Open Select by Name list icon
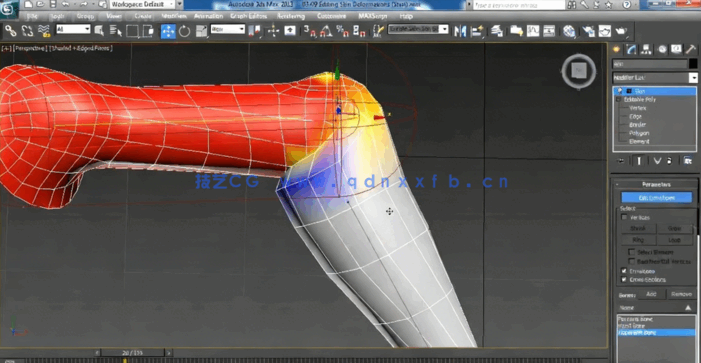The image size is (701, 363). [116, 30]
